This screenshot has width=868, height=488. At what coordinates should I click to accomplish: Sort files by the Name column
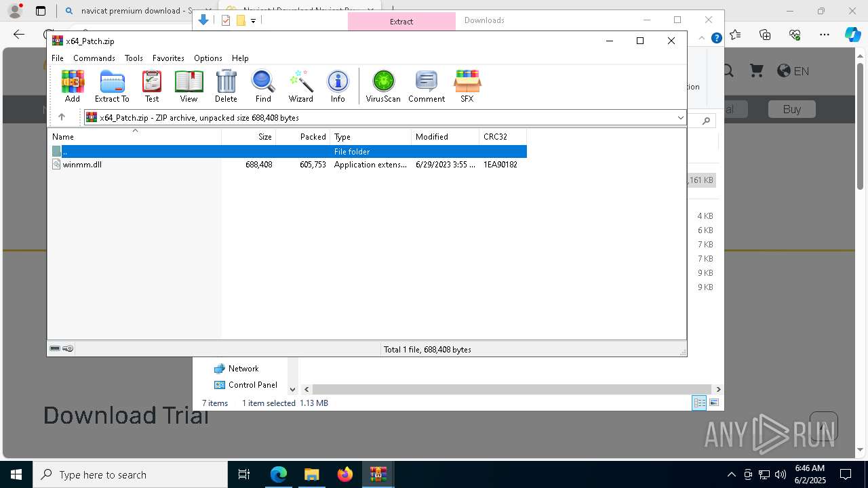coord(134,136)
